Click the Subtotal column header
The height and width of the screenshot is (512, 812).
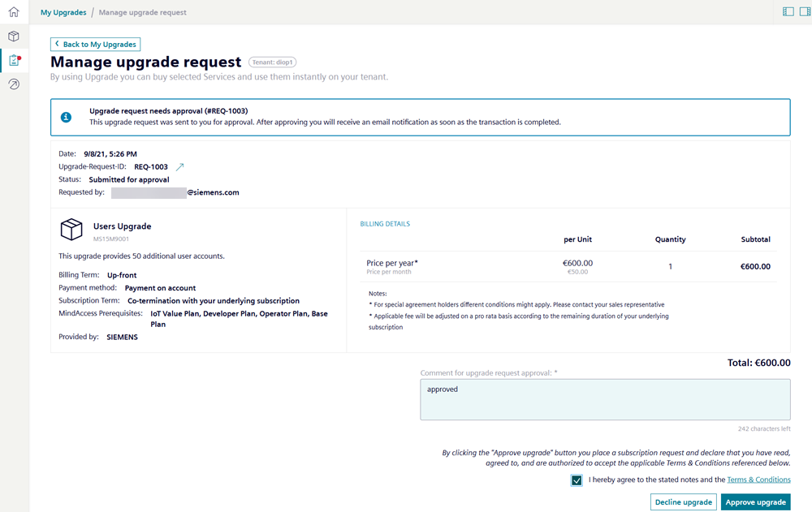click(x=755, y=239)
